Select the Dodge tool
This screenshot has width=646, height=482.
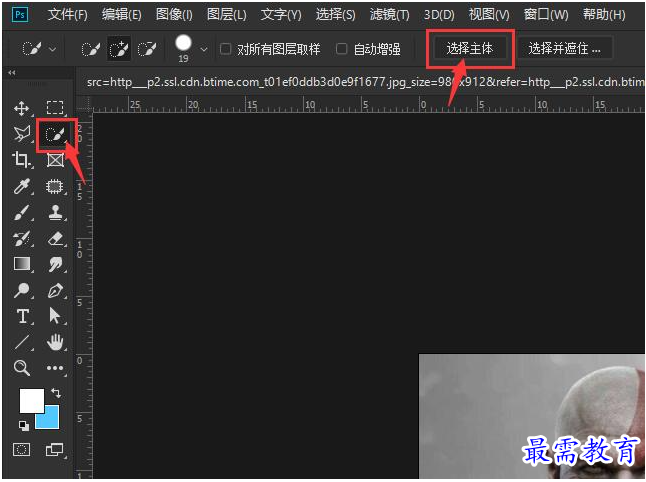tap(21, 290)
